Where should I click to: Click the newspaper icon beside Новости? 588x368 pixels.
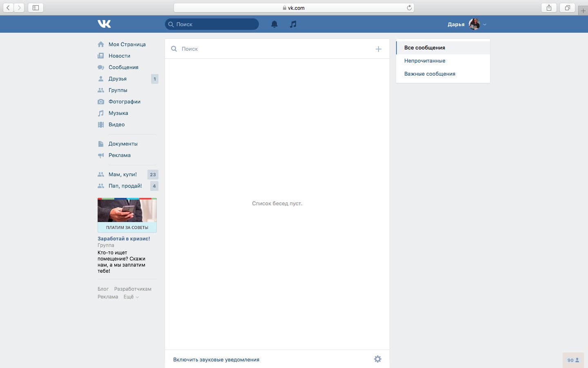click(101, 56)
